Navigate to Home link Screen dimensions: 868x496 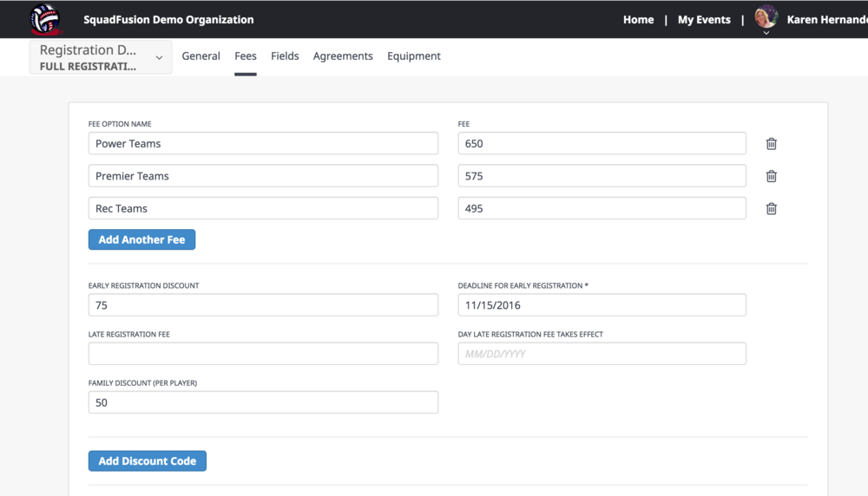point(638,19)
